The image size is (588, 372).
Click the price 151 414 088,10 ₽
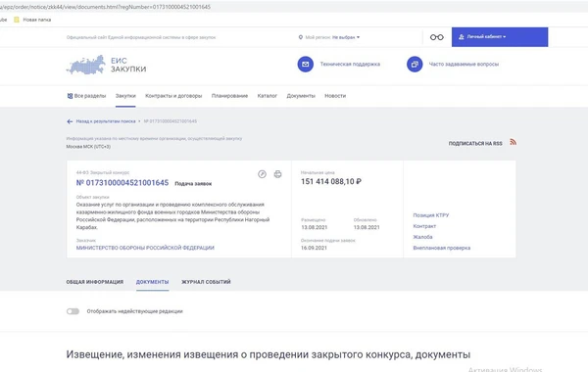[x=331, y=182]
